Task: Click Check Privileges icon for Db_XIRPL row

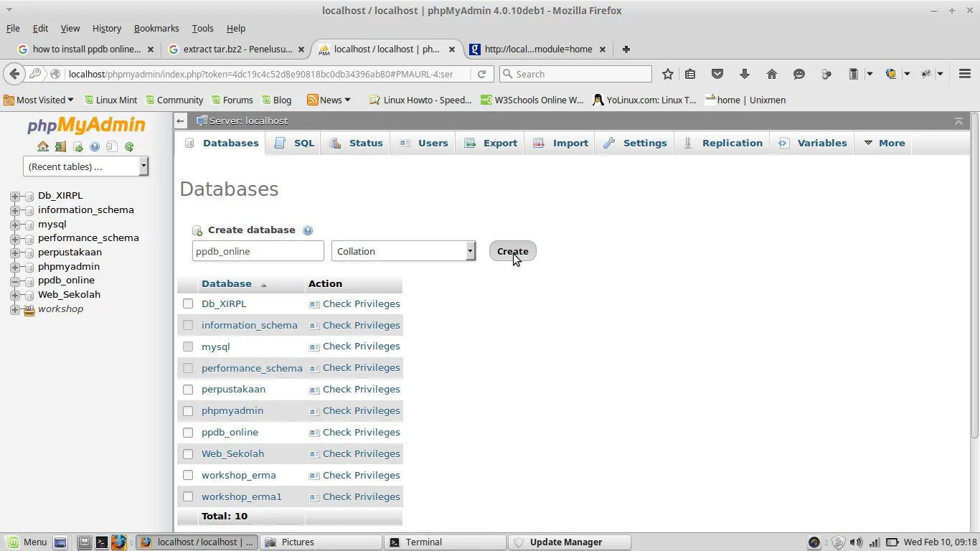Action: point(314,304)
